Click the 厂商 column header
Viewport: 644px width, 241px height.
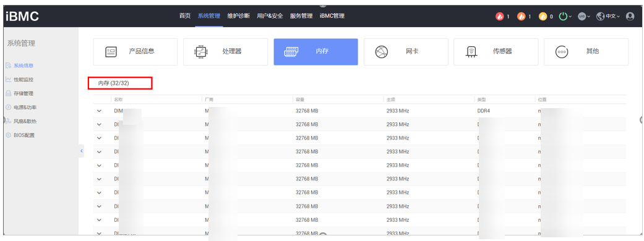208,99
